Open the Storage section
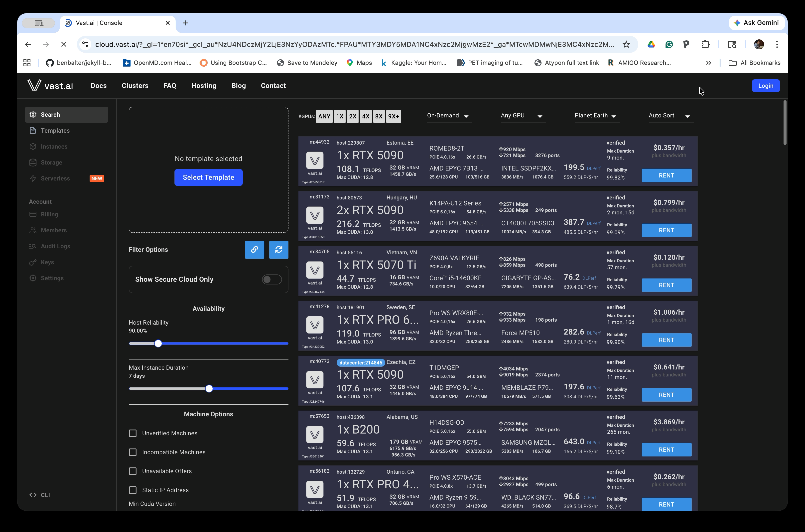 click(x=52, y=162)
